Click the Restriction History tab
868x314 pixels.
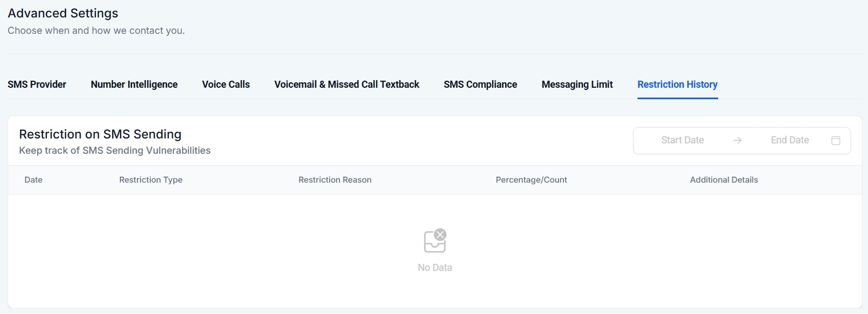click(x=677, y=84)
